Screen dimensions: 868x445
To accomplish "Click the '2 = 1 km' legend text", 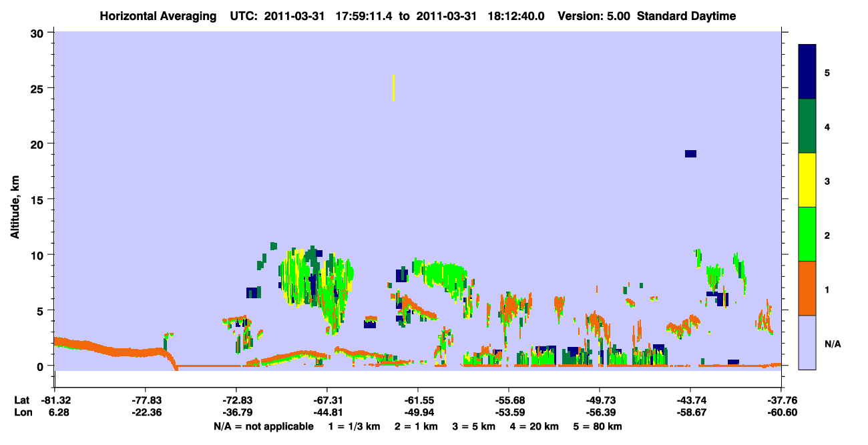I will pyautogui.click(x=417, y=426).
